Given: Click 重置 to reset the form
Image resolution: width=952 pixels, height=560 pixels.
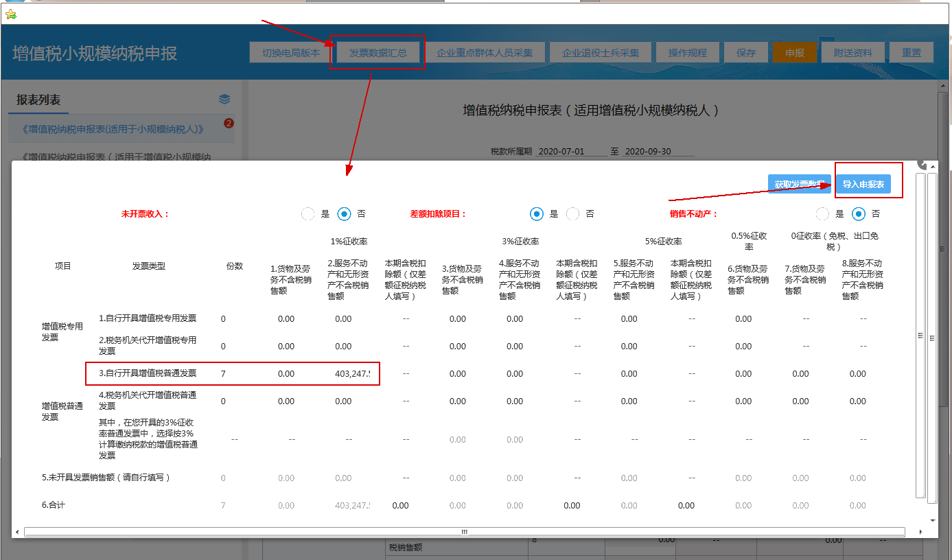Looking at the screenshot, I should [911, 51].
